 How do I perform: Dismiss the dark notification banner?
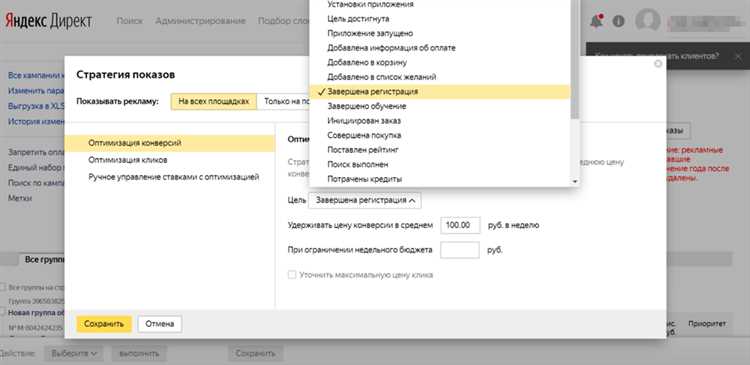click(738, 56)
